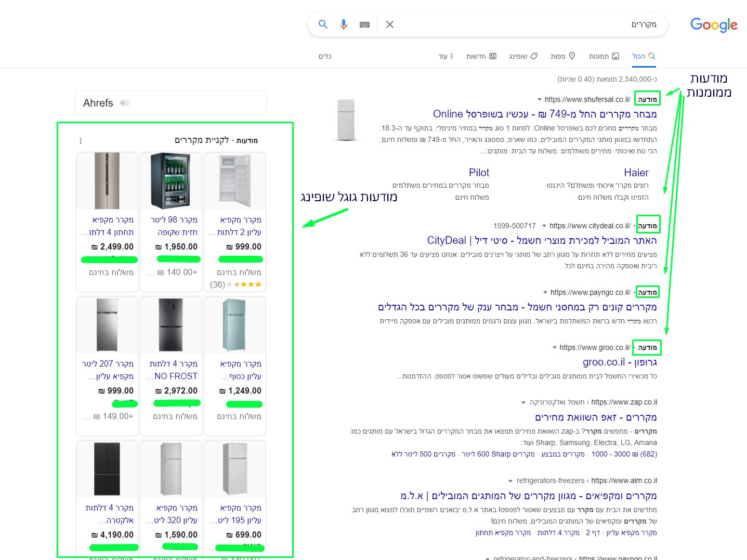Click the 'מקרר 4 דלתות' sublink under alm
Viewport: 747px width, 560px height.
click(558, 532)
